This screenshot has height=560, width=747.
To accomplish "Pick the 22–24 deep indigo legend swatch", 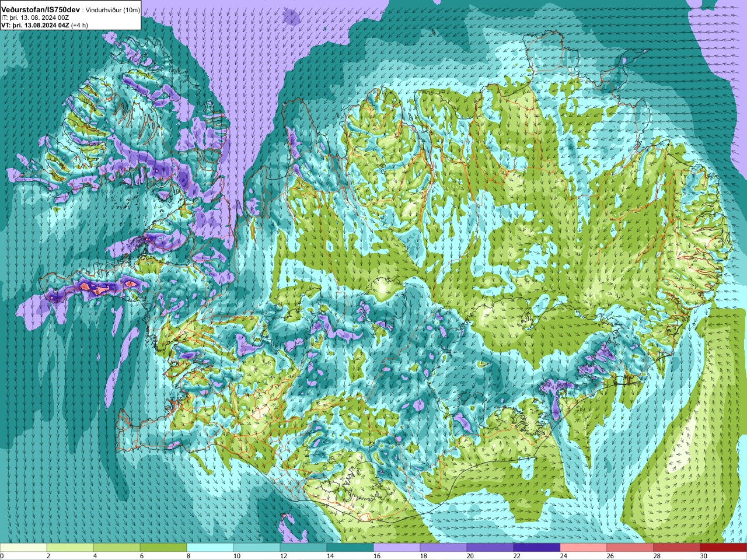I will pyautogui.click(x=537, y=548).
